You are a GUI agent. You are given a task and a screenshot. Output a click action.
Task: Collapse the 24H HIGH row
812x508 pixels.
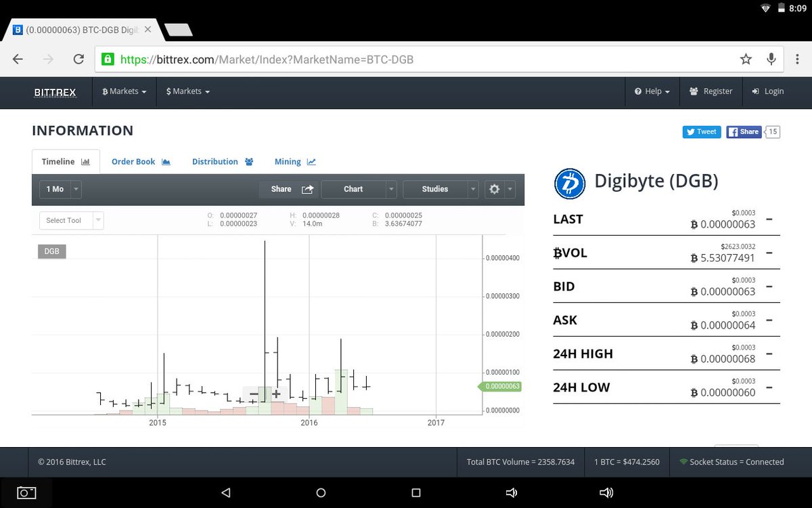(x=769, y=354)
